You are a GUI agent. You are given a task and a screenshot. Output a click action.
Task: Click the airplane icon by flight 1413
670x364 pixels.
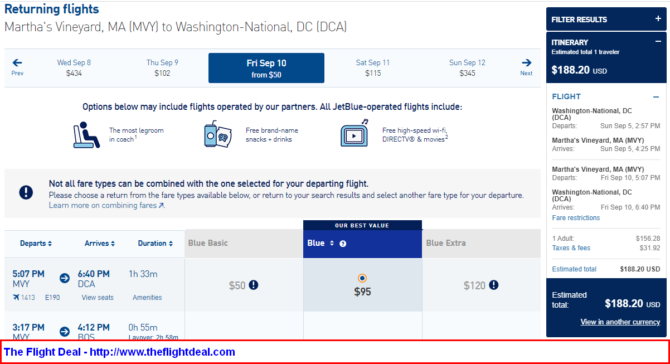(x=16, y=297)
